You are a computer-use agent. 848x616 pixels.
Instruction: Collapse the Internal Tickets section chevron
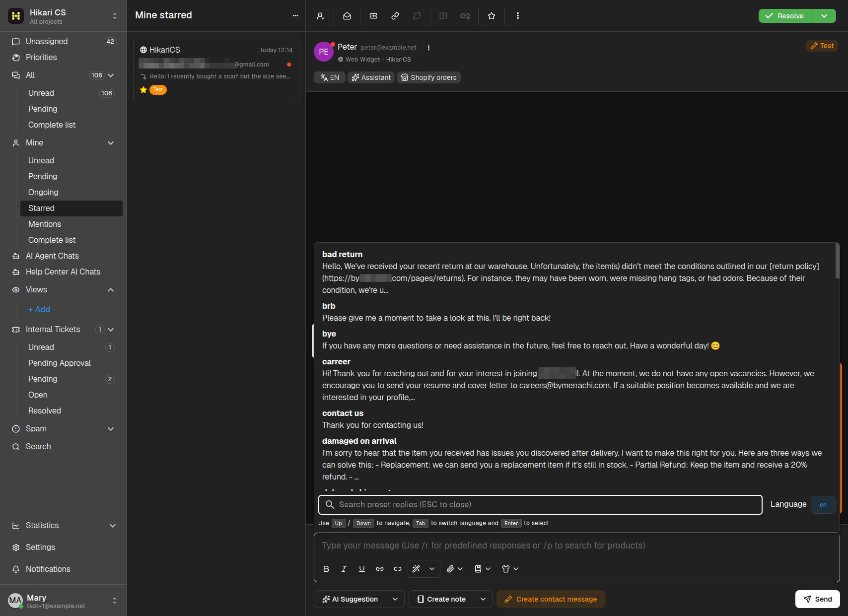(111, 330)
